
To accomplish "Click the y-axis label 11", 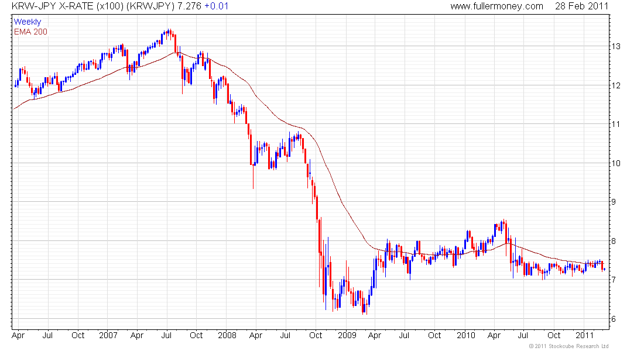I will [x=616, y=124].
